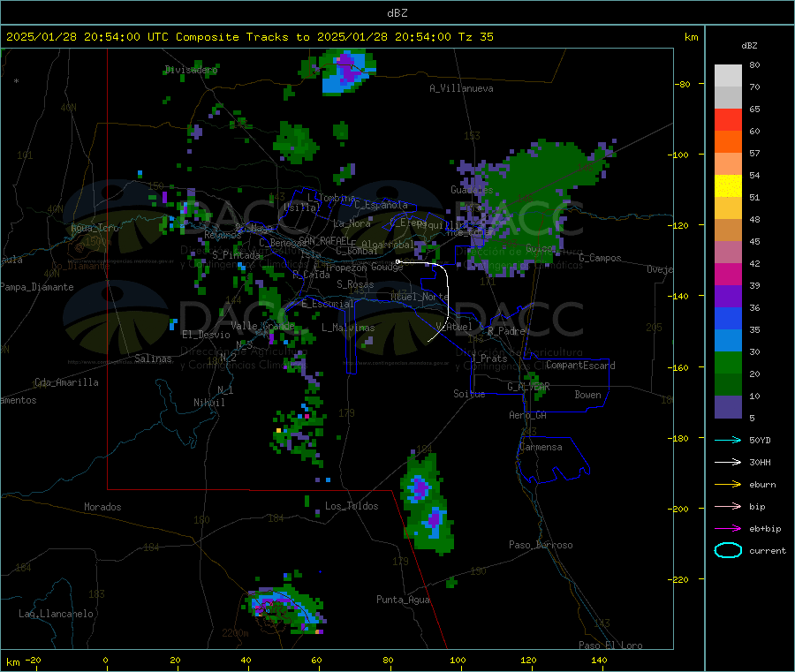Click the eburn yellow arrow icon
This screenshot has height=672, width=795.
coord(728,485)
